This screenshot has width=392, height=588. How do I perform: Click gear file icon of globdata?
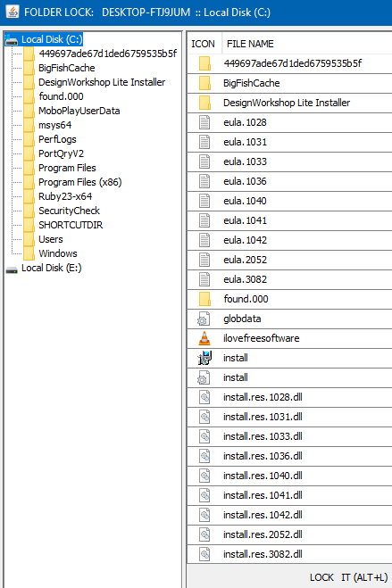[x=204, y=319]
